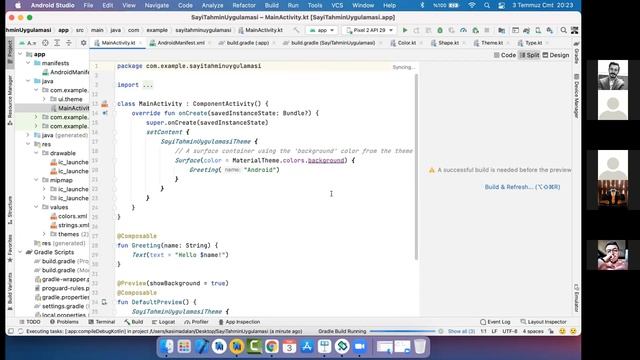This screenshot has width=640, height=360.
Task: Open Finder from the Dock
Action: pyautogui.click(x=166, y=347)
